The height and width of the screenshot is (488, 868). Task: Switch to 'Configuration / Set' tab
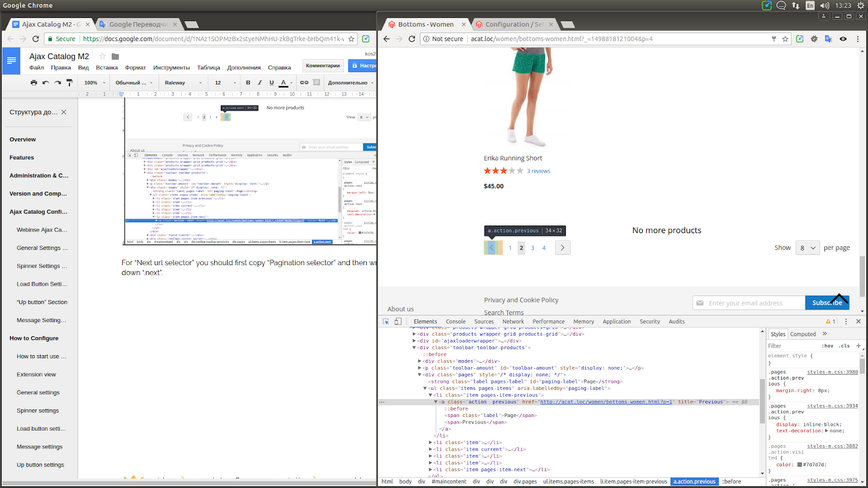[514, 24]
